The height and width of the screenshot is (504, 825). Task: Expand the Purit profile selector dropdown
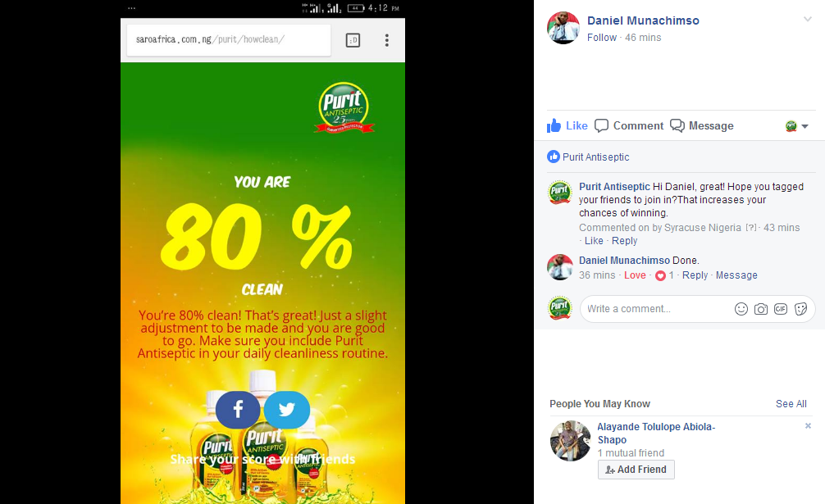tap(796, 126)
